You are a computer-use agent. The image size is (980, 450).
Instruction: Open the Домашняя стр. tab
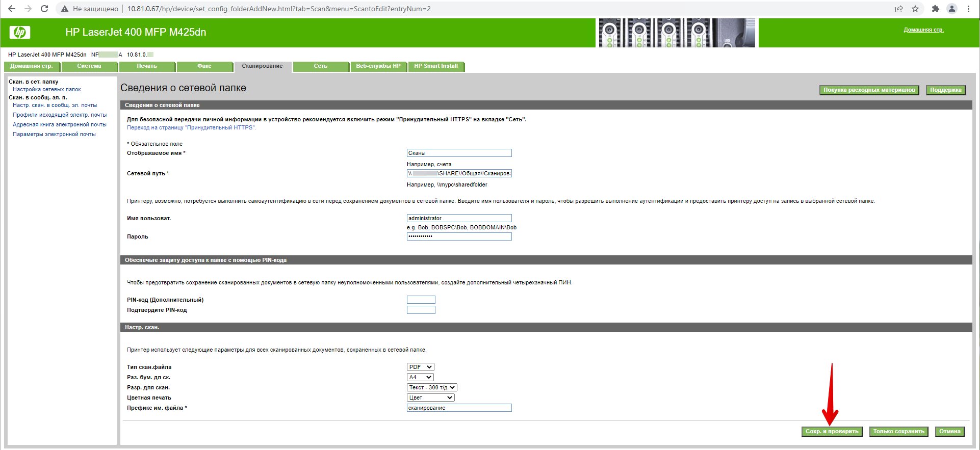32,66
